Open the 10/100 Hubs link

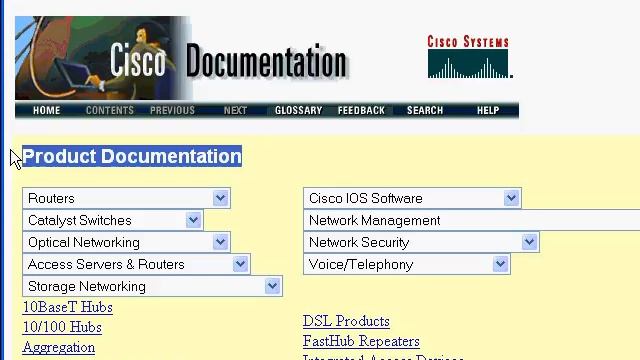[x=62, y=327]
